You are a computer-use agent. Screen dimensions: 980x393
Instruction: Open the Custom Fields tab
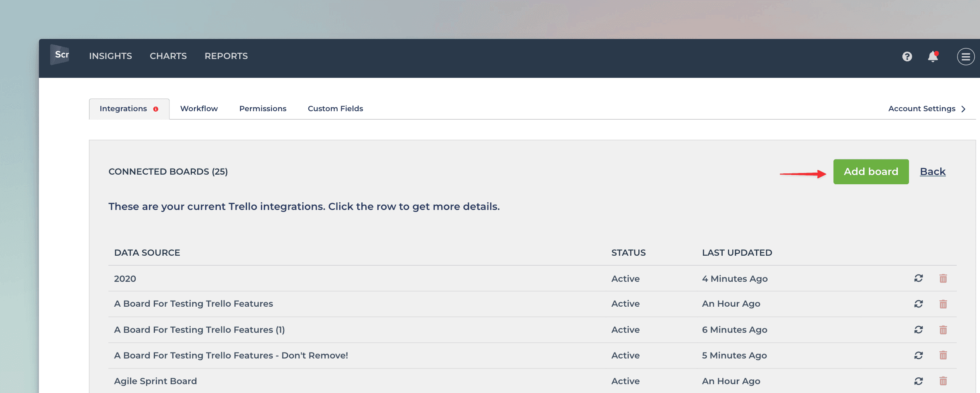335,109
